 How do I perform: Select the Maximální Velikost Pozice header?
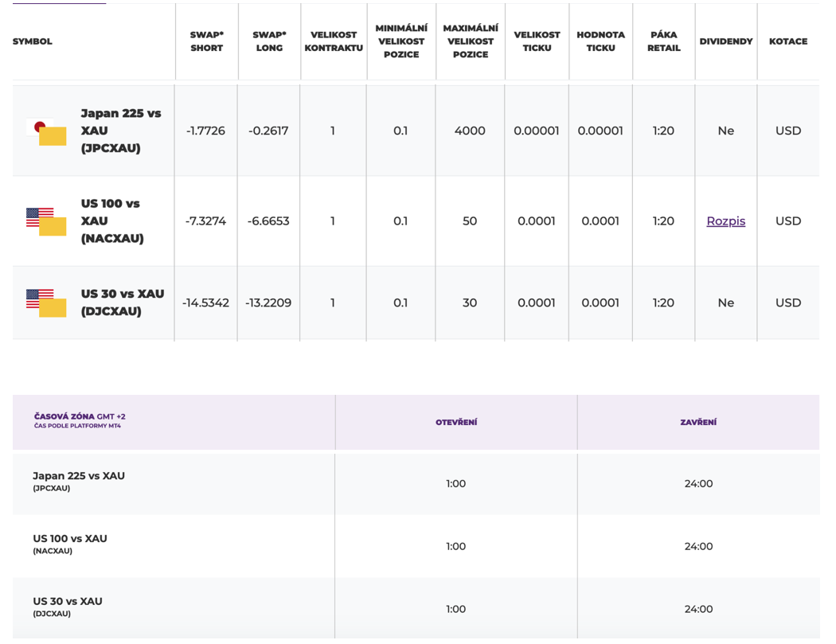pos(470,41)
